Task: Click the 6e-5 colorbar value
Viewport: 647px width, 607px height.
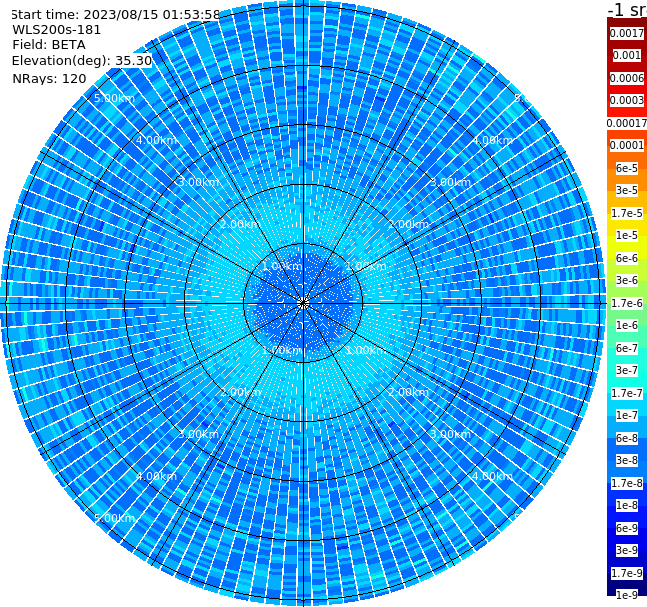Action: click(x=627, y=168)
